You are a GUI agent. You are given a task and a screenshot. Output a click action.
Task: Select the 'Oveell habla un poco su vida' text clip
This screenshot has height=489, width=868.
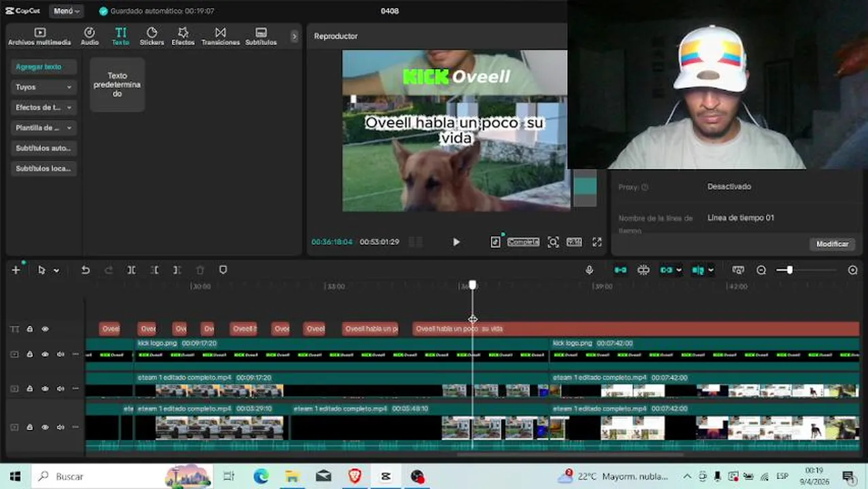click(x=636, y=329)
